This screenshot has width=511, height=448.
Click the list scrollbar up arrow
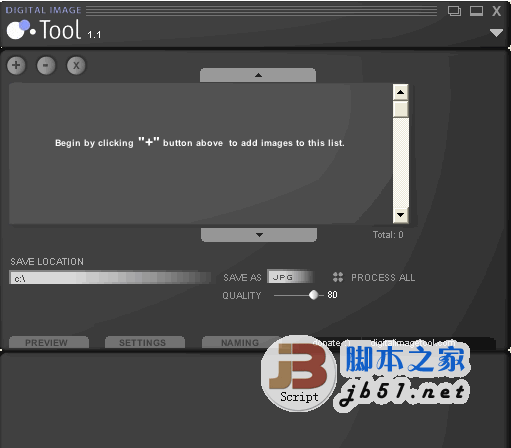[x=401, y=92]
